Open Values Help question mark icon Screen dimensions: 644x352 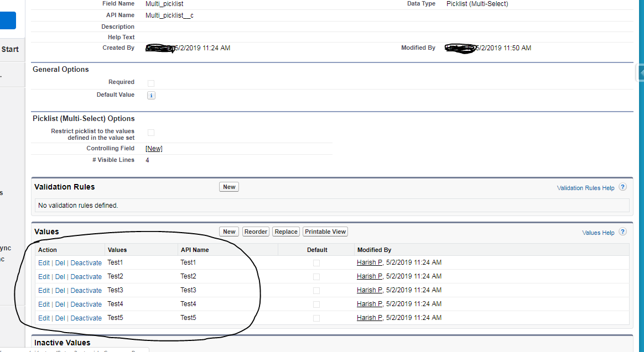pyautogui.click(x=622, y=232)
